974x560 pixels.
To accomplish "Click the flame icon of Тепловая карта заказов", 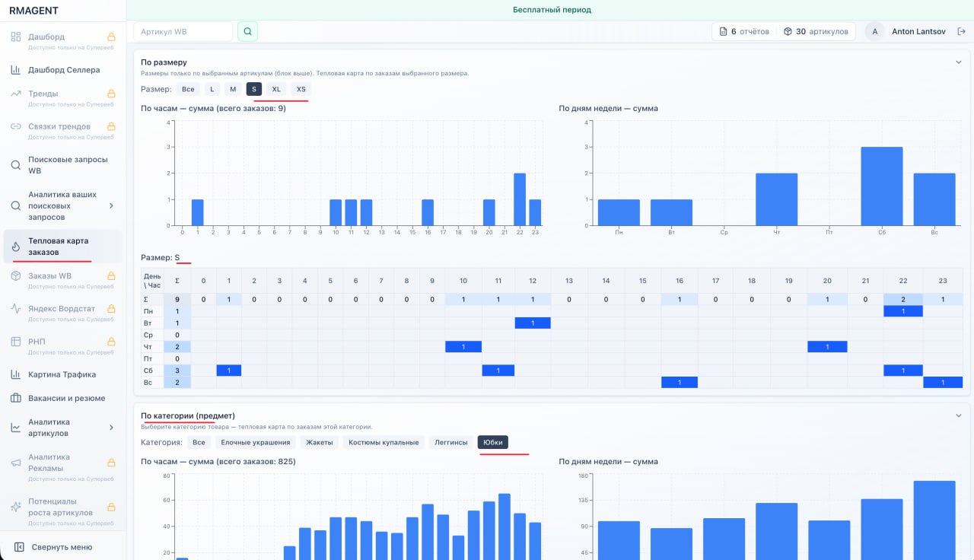I will tap(15, 247).
